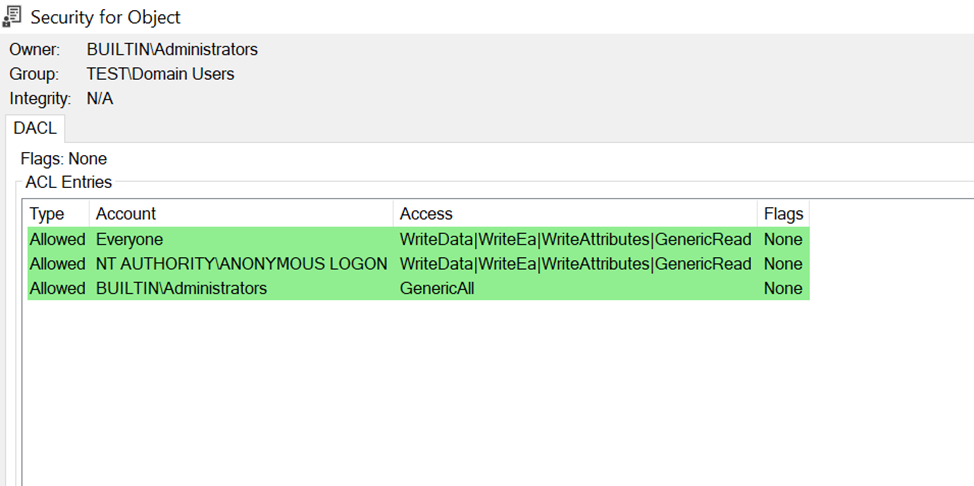The width and height of the screenshot is (974, 486).
Task: Click ANONYMOUS LOGON's access rights cell
Action: [x=575, y=264]
